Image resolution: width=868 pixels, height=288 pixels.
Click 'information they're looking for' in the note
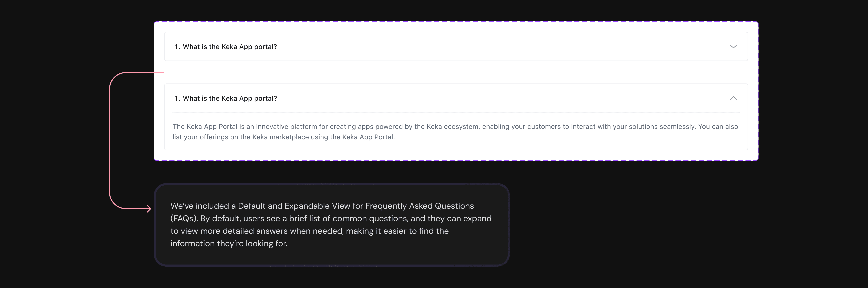coord(229,243)
